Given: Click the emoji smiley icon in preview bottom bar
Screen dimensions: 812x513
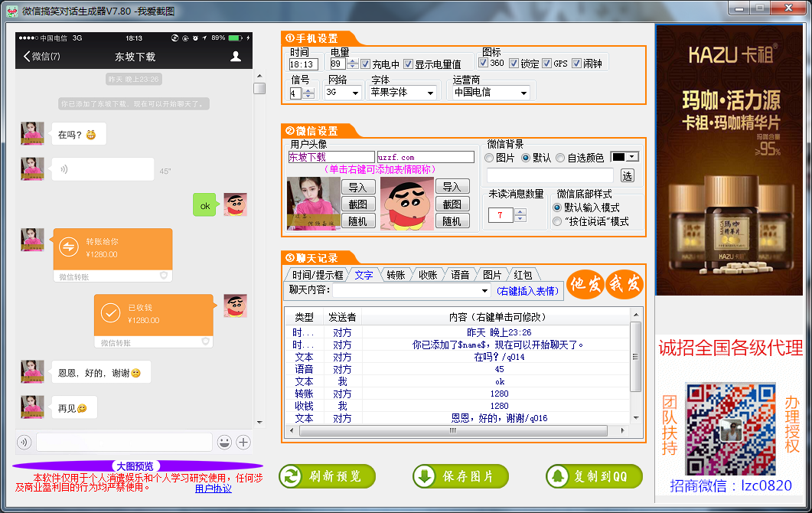Looking at the screenshot, I should [224, 442].
